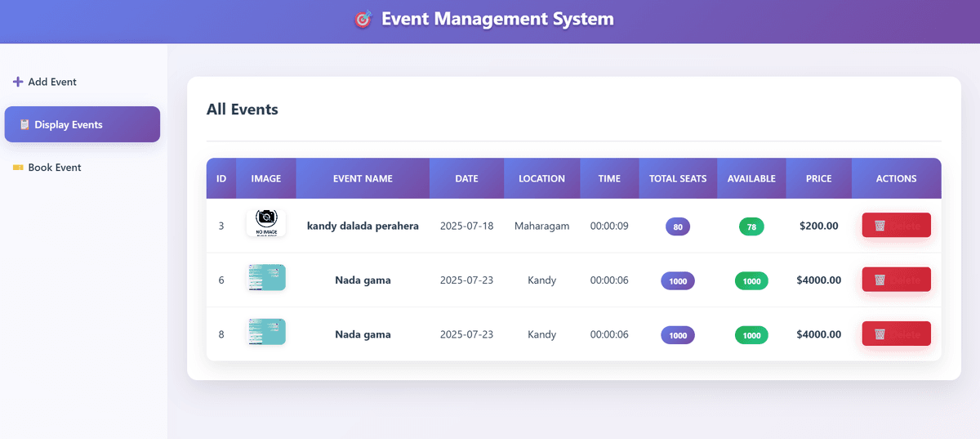Click the LOCATION column header
The width and height of the screenshot is (980, 439).
(542, 178)
